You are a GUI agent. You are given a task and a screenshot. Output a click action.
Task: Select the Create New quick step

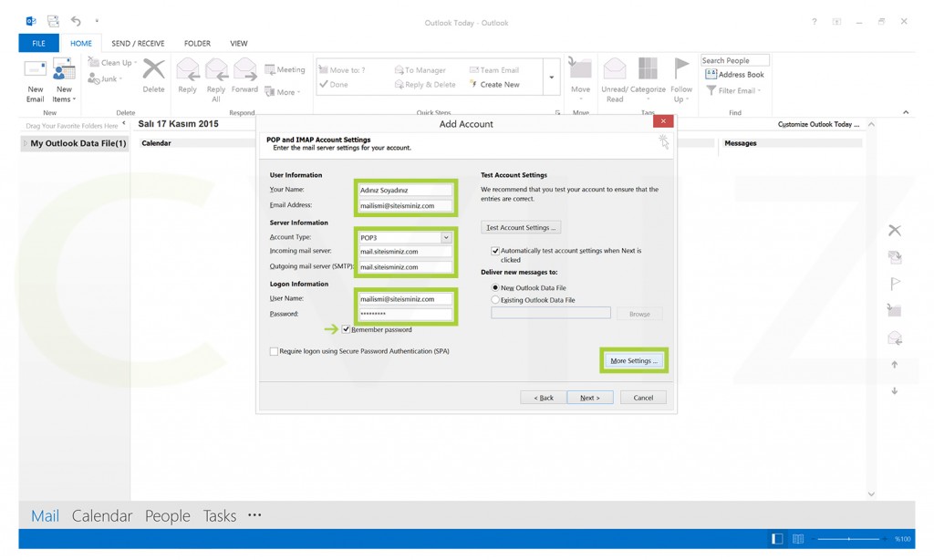(495, 85)
